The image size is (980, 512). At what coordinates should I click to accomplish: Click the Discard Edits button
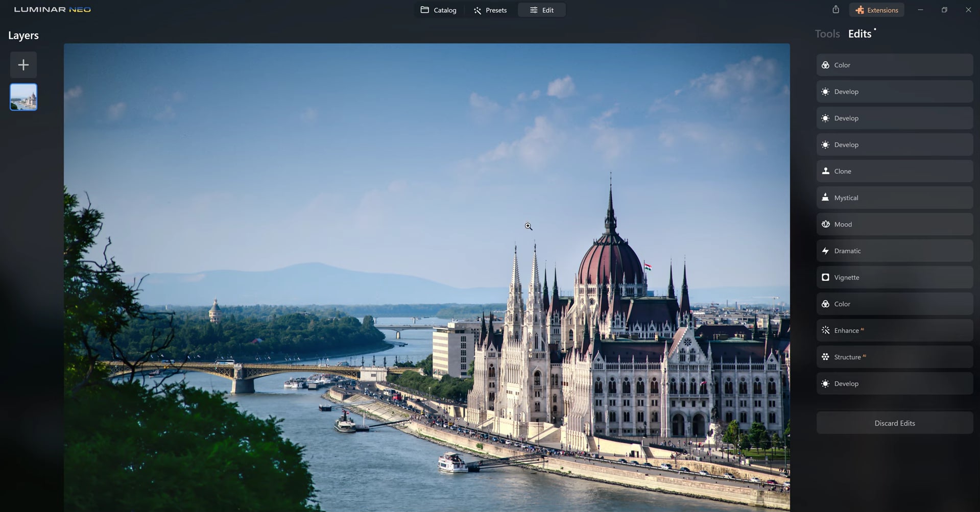coord(895,423)
